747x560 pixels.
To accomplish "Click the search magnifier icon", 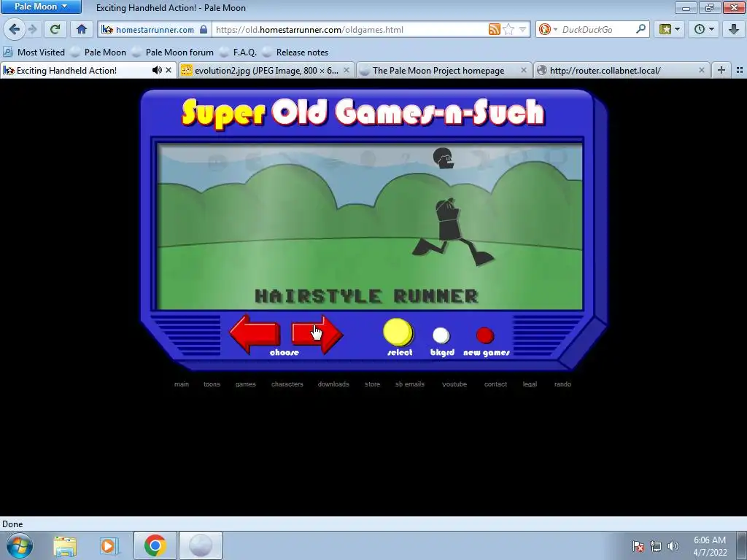I will (x=640, y=29).
